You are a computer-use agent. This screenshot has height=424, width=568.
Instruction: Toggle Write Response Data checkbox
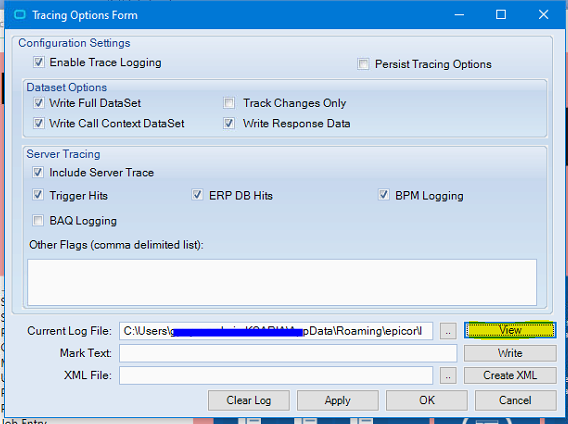pos(229,123)
